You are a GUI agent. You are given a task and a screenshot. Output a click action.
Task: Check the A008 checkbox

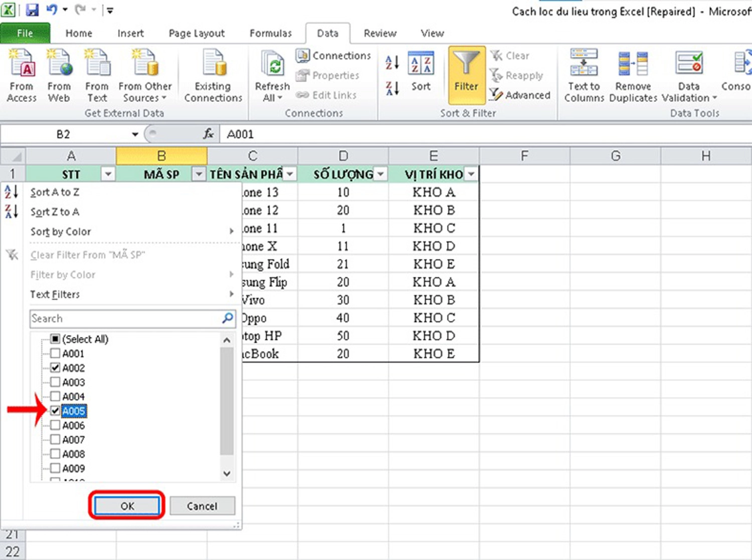click(x=56, y=454)
